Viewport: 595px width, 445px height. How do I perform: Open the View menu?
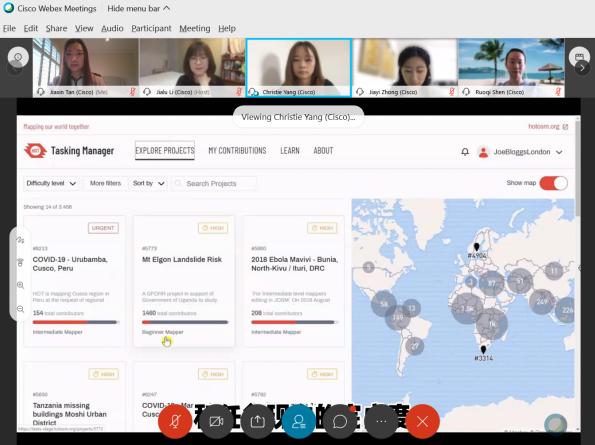84,28
